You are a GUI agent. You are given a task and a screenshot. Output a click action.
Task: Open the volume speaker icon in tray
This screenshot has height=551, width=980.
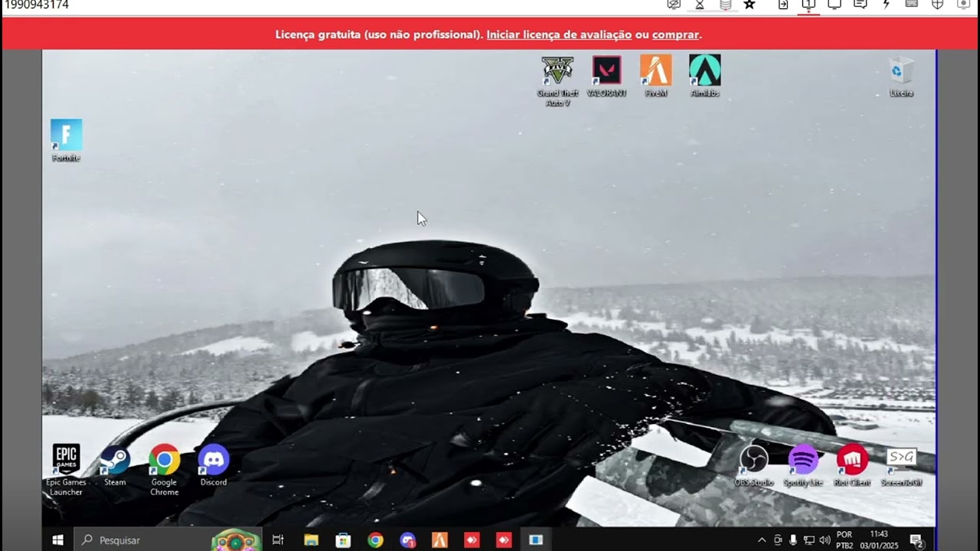coord(825,540)
